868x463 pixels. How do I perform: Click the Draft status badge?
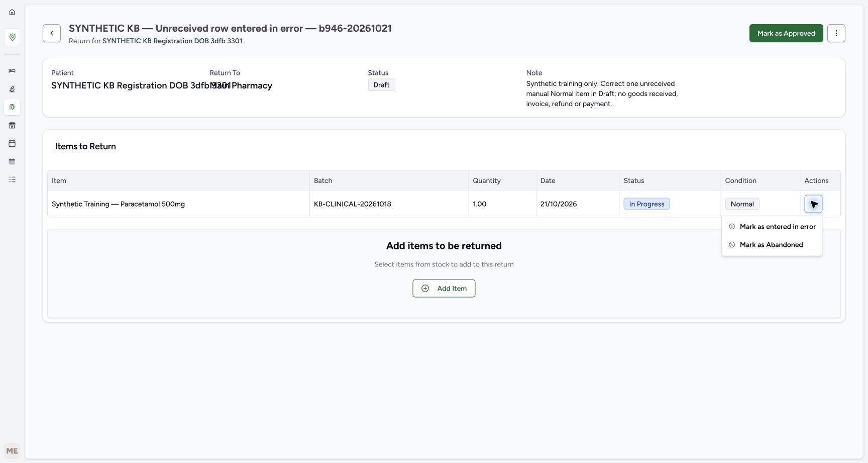pyautogui.click(x=381, y=85)
